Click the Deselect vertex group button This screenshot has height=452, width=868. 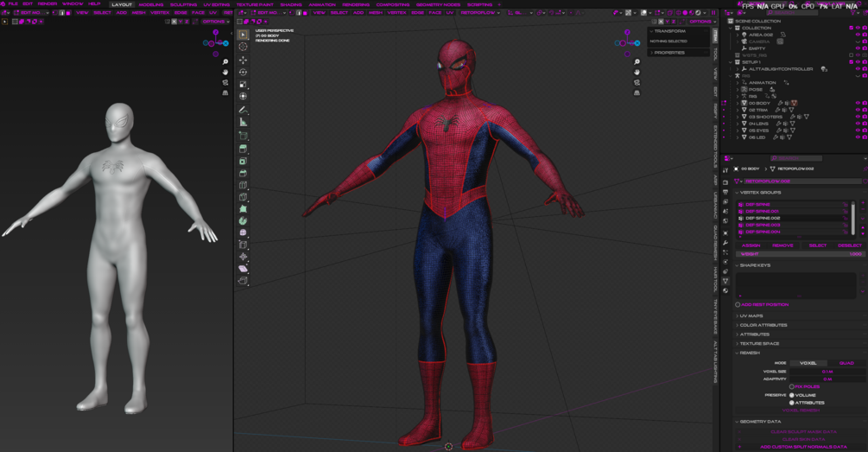(x=849, y=245)
